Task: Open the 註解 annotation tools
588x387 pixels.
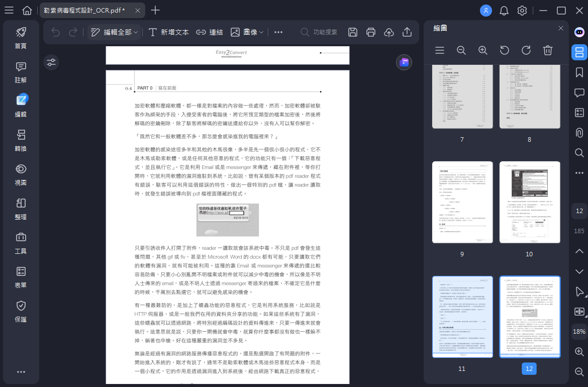Action: click(x=21, y=72)
